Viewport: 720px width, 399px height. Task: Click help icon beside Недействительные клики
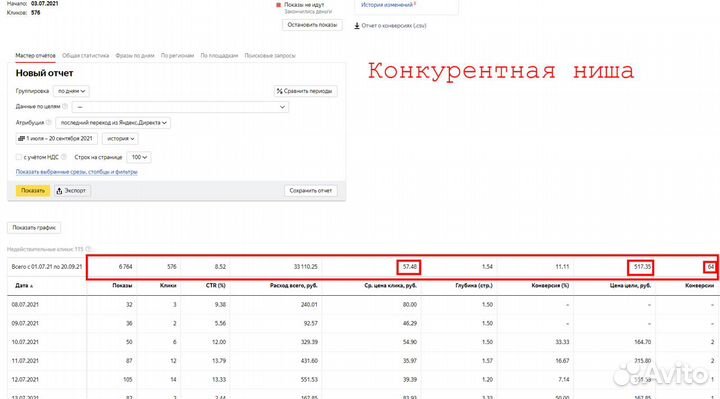pyautogui.click(x=89, y=249)
